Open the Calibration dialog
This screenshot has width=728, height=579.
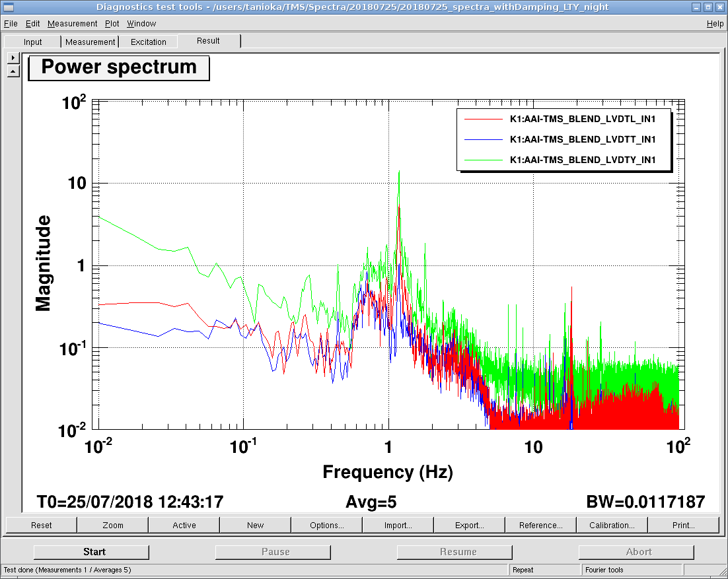pos(612,526)
